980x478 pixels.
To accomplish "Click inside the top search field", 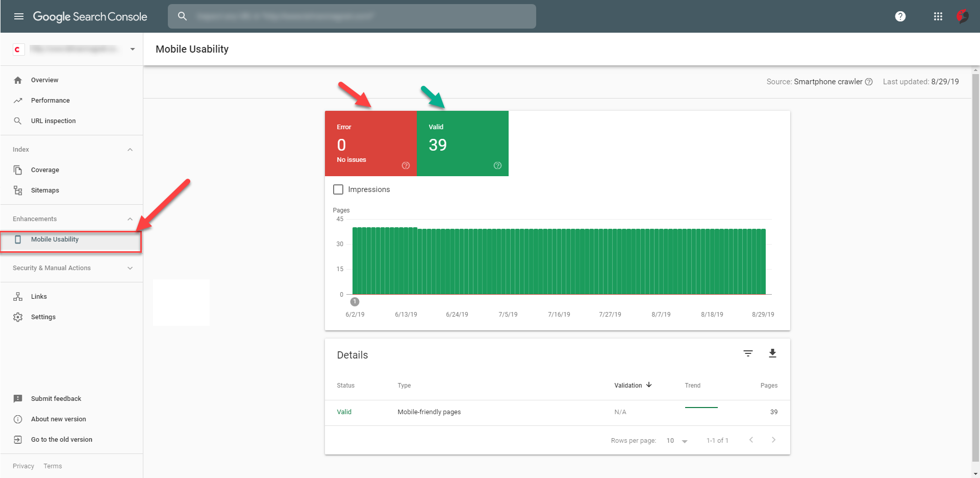I will coord(352,16).
